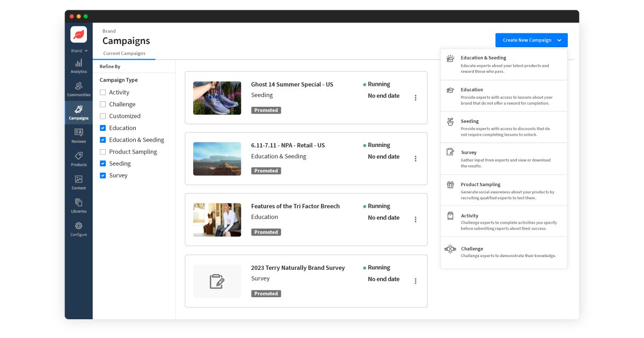Open Features of the Tri Factor Breech

[x=295, y=207]
